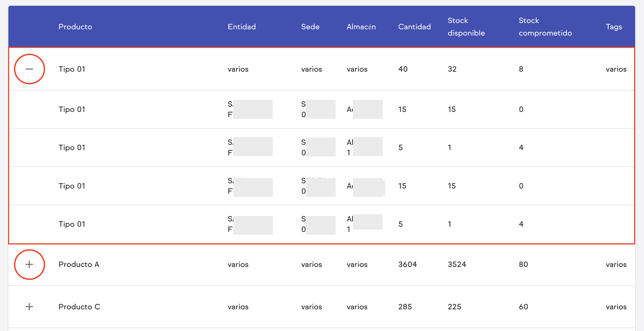Viewport: 644px width, 331px height.
Task: Select the Tipo 01 summary row
Action: pos(72,69)
